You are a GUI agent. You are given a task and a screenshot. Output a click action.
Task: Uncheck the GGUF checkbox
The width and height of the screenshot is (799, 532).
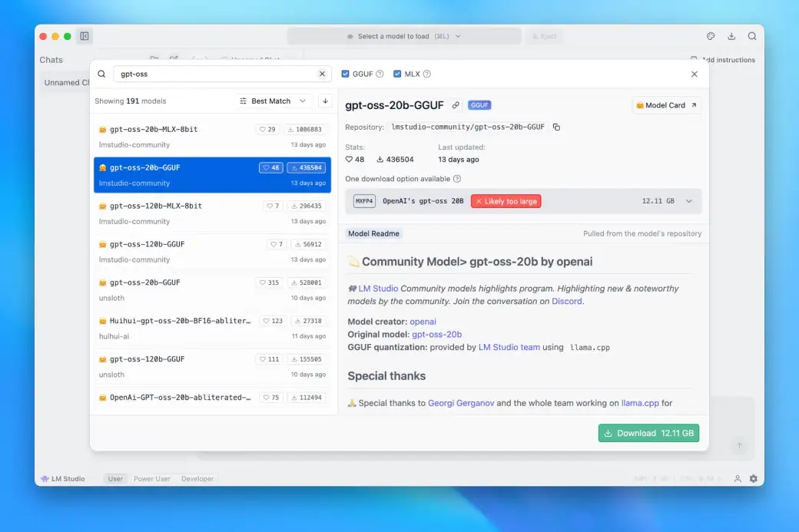tap(346, 74)
